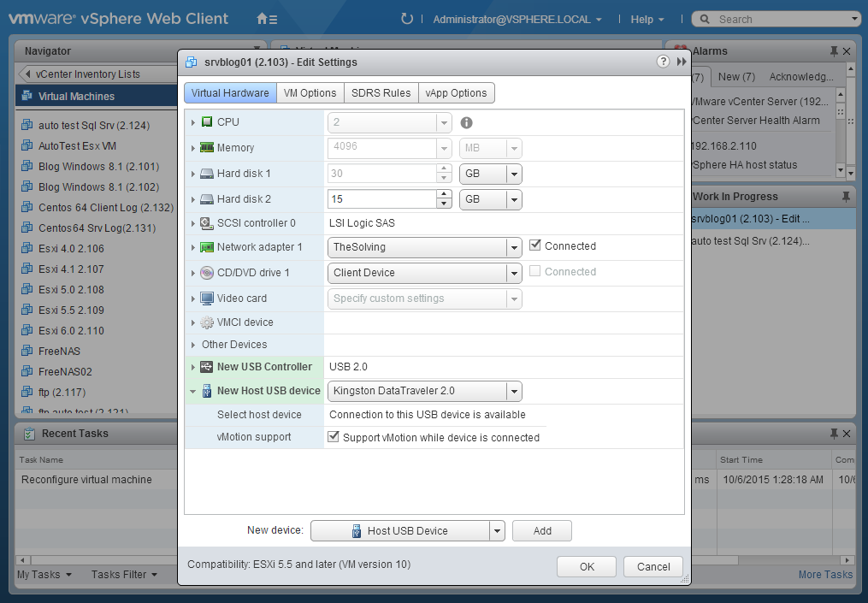This screenshot has width=868, height=603.
Task: Open the CD/DVD Client Device dropdown
Action: (424, 273)
